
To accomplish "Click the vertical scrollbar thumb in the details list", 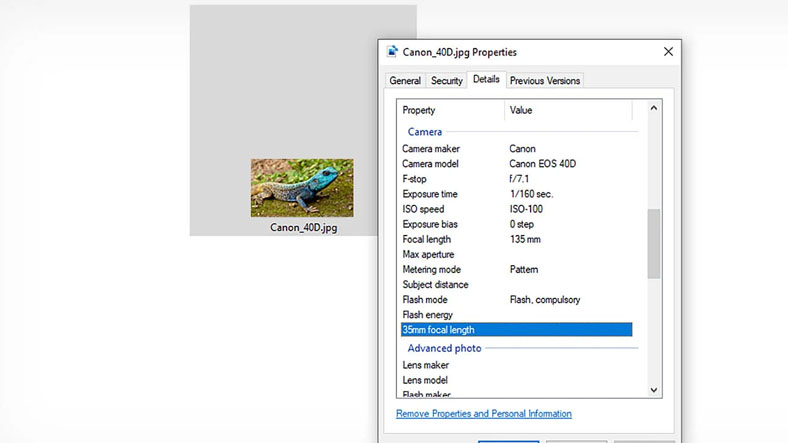I will tap(653, 244).
